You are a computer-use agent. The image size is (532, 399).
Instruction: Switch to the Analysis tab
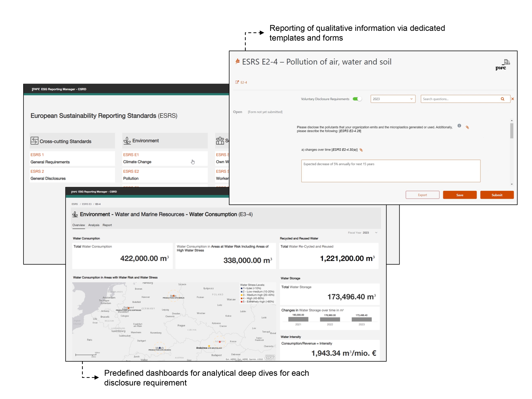pyautogui.click(x=94, y=225)
